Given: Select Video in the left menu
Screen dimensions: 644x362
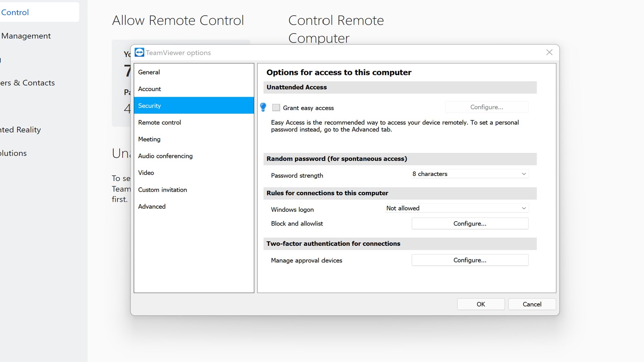Looking at the screenshot, I should point(146,172).
